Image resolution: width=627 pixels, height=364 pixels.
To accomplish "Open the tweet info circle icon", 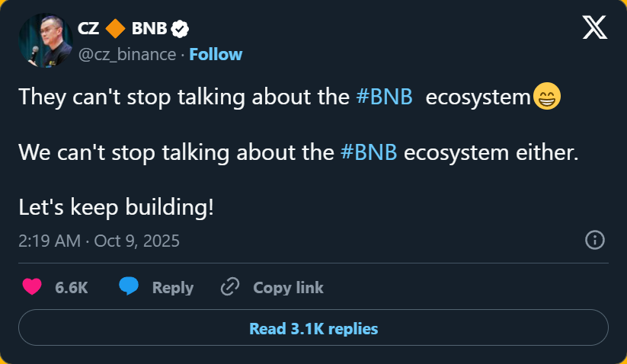I will pos(594,241).
